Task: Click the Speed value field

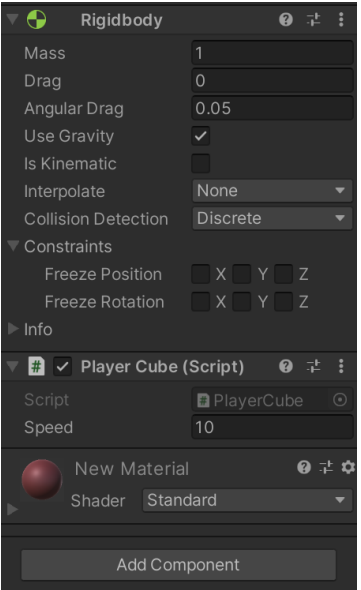Action: [272, 427]
